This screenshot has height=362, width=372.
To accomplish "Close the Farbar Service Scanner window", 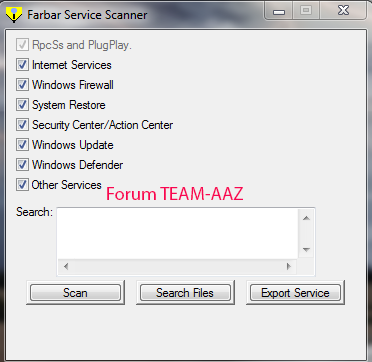I will [x=343, y=11].
